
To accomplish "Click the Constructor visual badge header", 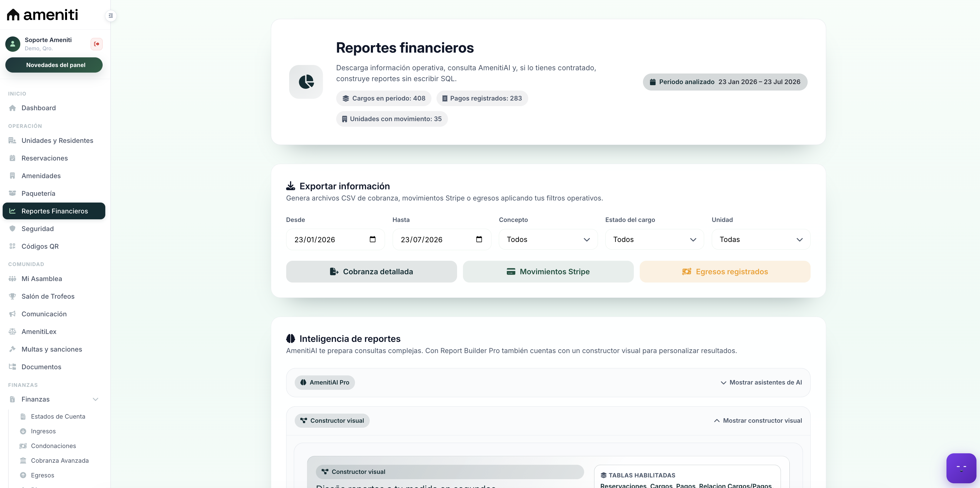I will (x=332, y=421).
